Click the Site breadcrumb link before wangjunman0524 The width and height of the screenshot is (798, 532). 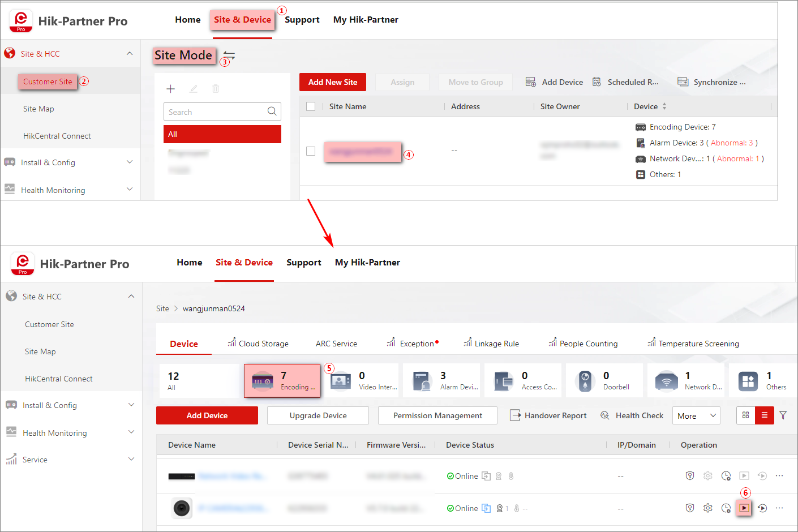pyautogui.click(x=162, y=308)
